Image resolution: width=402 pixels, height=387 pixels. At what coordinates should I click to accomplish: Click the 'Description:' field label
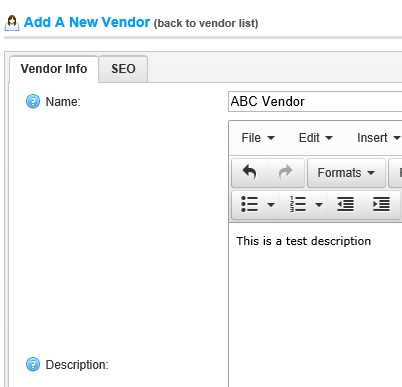tap(77, 365)
